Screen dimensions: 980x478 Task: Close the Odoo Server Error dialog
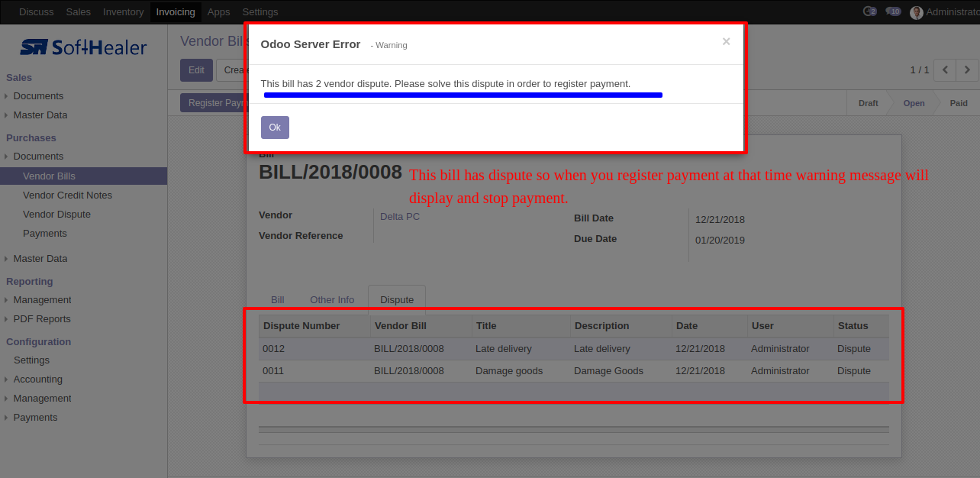[x=726, y=42]
